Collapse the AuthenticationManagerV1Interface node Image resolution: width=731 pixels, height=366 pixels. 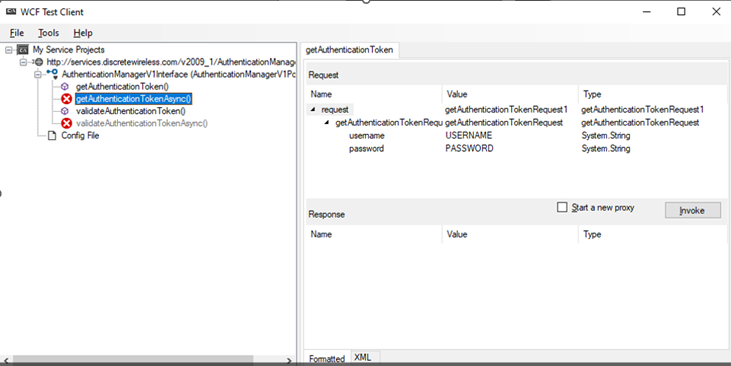coord(38,74)
